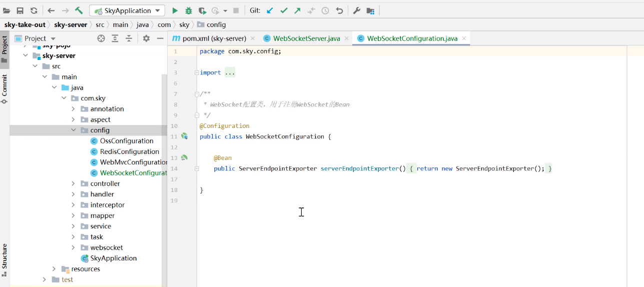Expand the aspect package
644x287 pixels.
73,119
